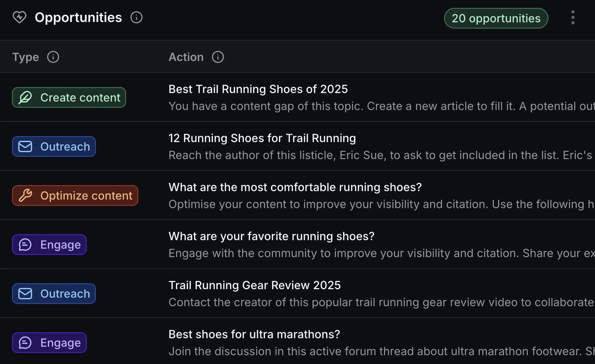Image resolution: width=595 pixels, height=364 pixels.
Task: Click the chat bubble icon in last Engage tag
Action: [25, 343]
